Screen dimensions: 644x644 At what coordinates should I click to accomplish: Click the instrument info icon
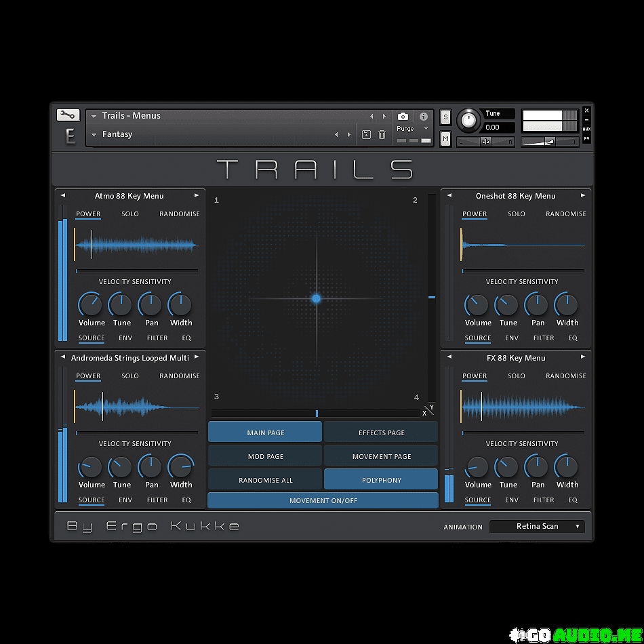click(x=424, y=117)
